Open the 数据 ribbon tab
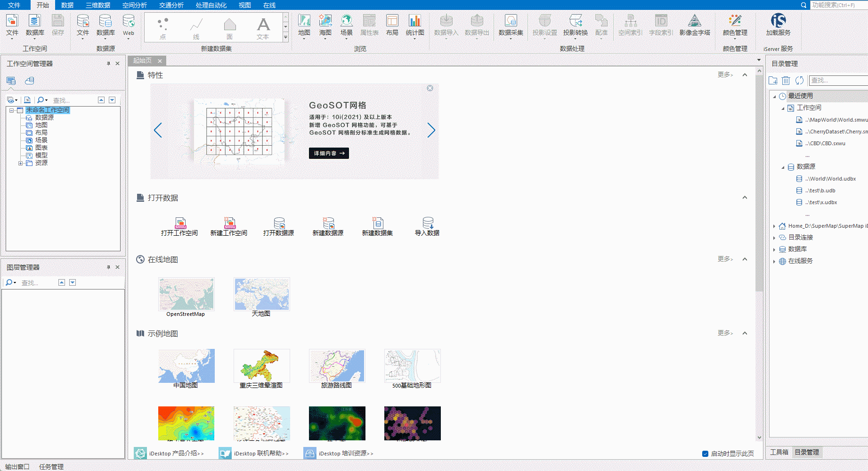This screenshot has width=868, height=471. coord(67,5)
